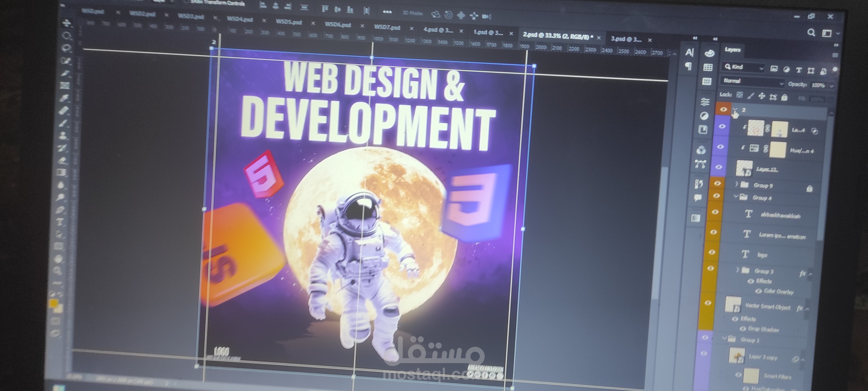Click lock transparent pixels icon
Image resolution: width=868 pixels, height=391 pixels.
pyautogui.click(x=740, y=95)
